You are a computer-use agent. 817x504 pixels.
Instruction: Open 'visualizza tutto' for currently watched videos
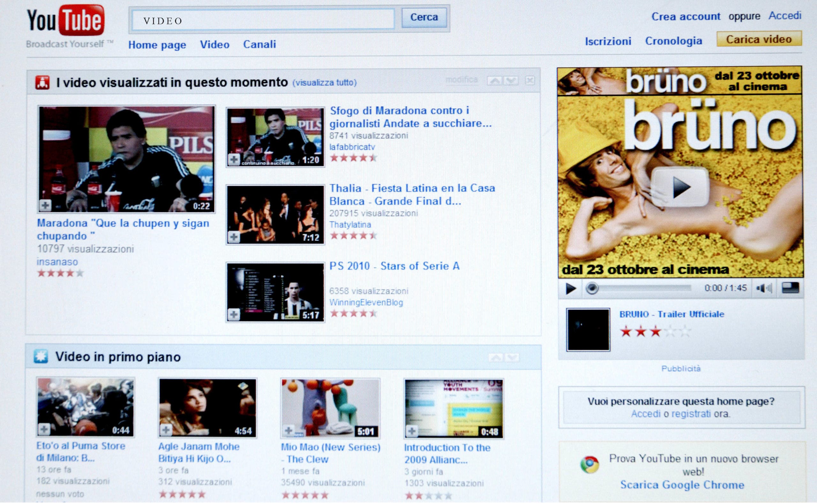[x=325, y=83]
